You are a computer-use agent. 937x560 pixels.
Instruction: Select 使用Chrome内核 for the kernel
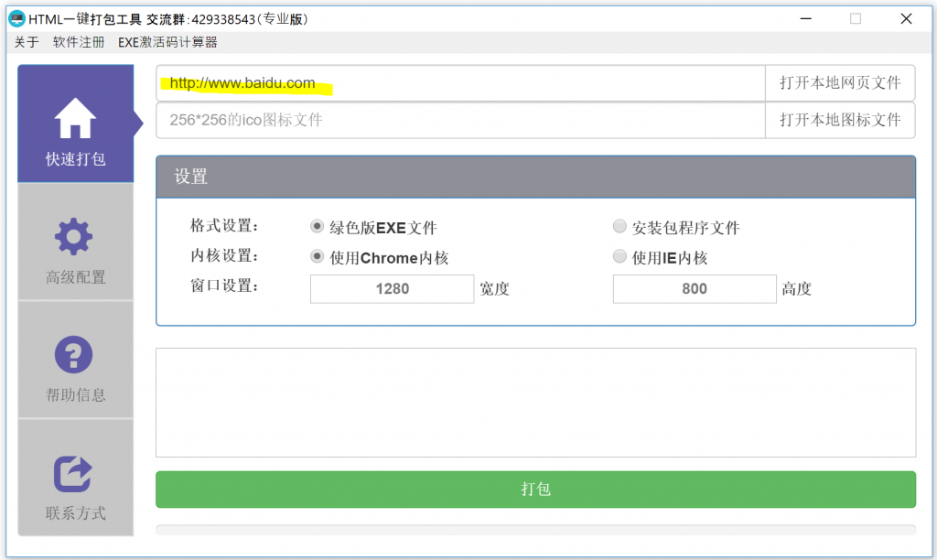click(x=317, y=256)
